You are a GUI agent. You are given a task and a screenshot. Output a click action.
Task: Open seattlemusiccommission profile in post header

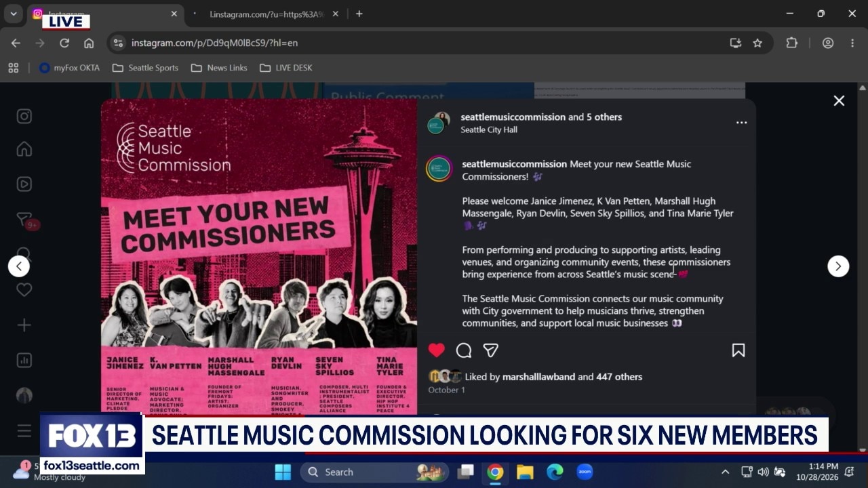pyautogui.click(x=513, y=117)
